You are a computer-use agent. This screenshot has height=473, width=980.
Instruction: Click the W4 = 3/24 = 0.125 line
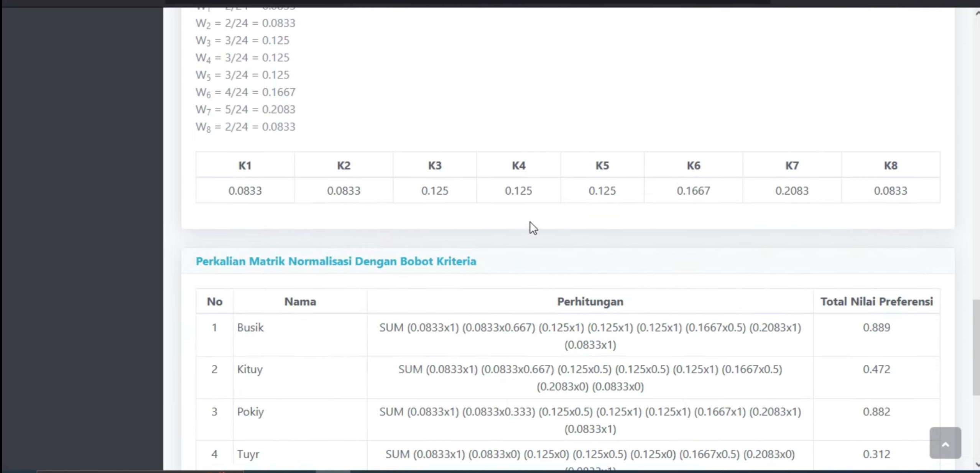[242, 58]
